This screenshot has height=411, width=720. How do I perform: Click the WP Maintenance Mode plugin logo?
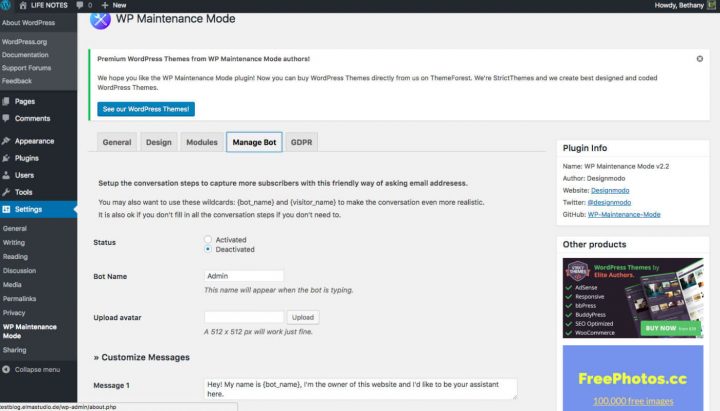point(100,19)
